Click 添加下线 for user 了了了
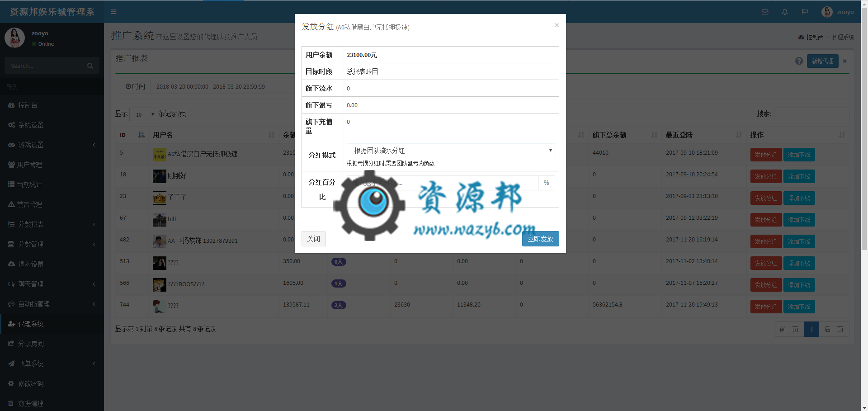Screen dimensions: 868x411 (x=799, y=198)
